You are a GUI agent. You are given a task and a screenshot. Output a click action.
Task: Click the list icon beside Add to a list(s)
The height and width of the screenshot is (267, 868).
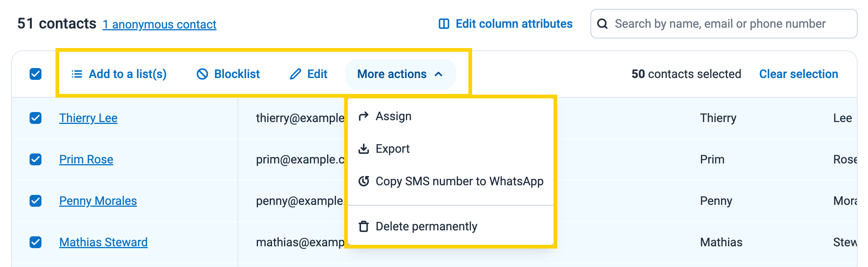click(x=77, y=74)
